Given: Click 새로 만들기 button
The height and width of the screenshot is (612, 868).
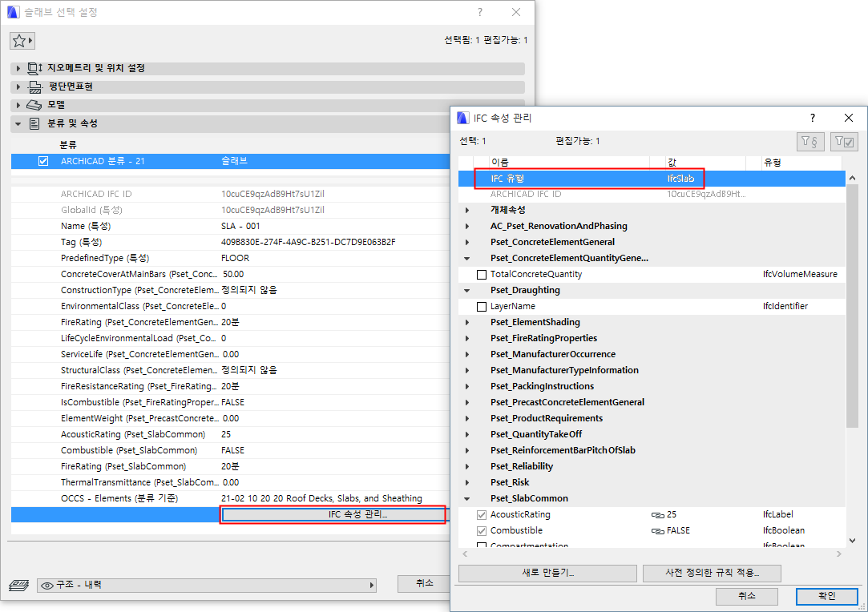Looking at the screenshot, I should tap(547, 574).
